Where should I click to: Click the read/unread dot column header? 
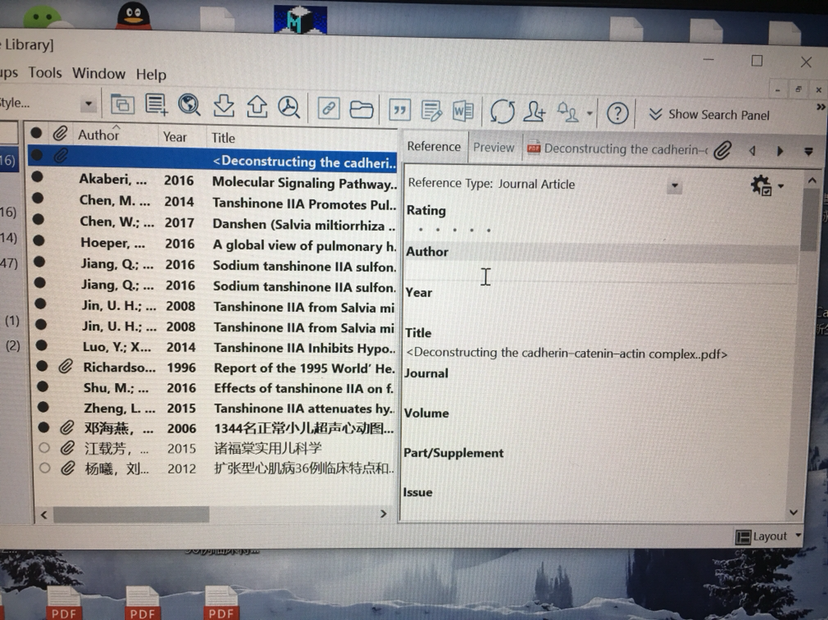36,133
